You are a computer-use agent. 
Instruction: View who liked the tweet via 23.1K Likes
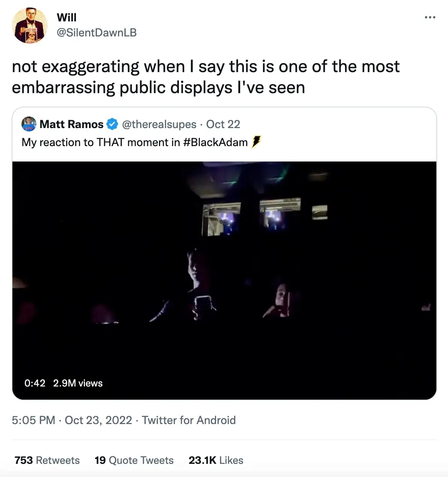coord(215,460)
